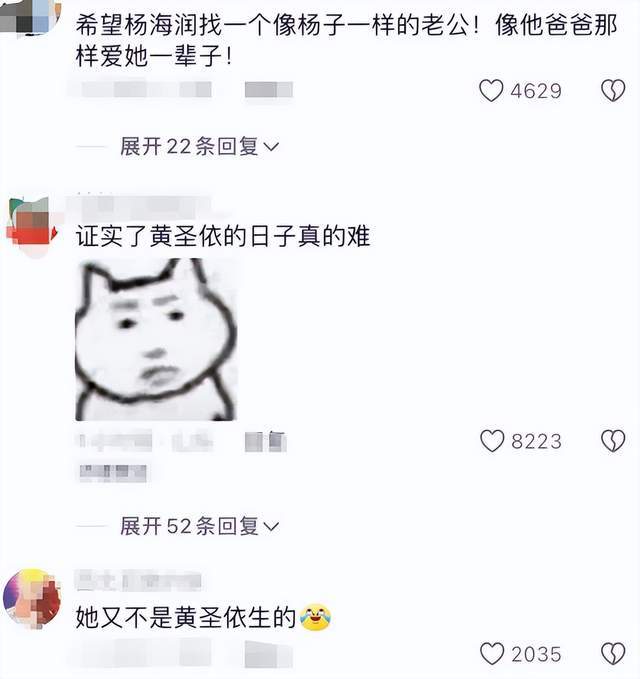Image resolution: width=640 pixels, height=679 pixels.
Task: Select the comment 证实了黄圣依的日子真的难
Action: [223, 236]
